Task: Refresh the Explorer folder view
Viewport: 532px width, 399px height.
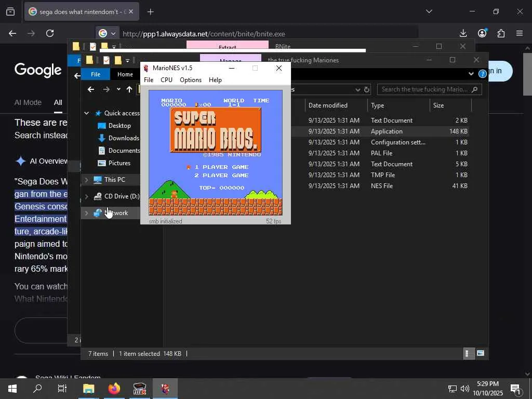Action: tap(367, 89)
